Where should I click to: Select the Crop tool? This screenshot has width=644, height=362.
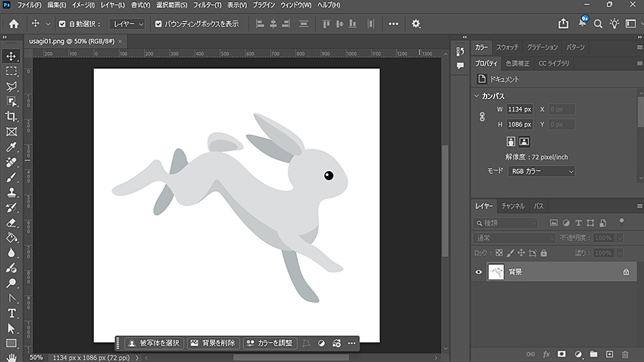tap(11, 117)
